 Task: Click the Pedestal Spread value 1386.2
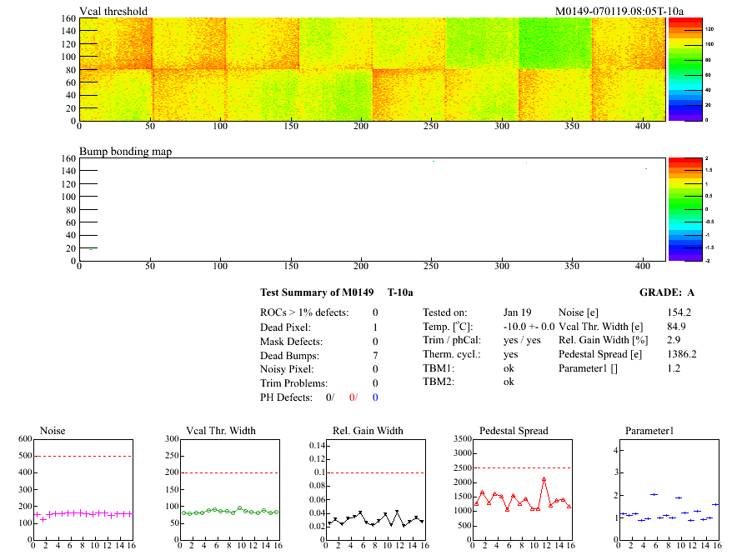tap(682, 354)
